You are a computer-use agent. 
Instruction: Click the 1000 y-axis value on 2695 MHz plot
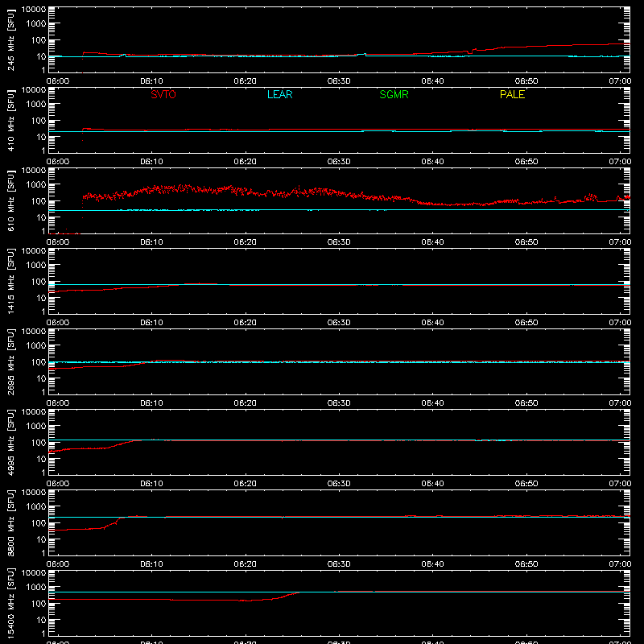(36, 345)
